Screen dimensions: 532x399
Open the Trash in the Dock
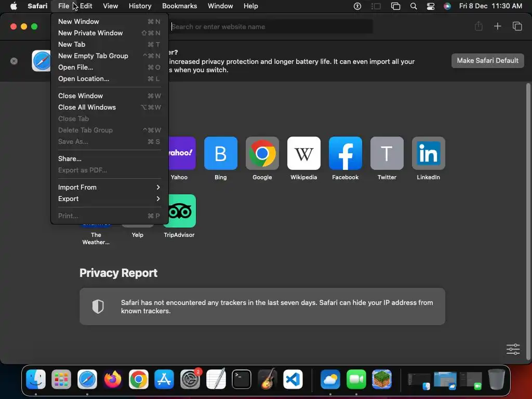click(496, 379)
